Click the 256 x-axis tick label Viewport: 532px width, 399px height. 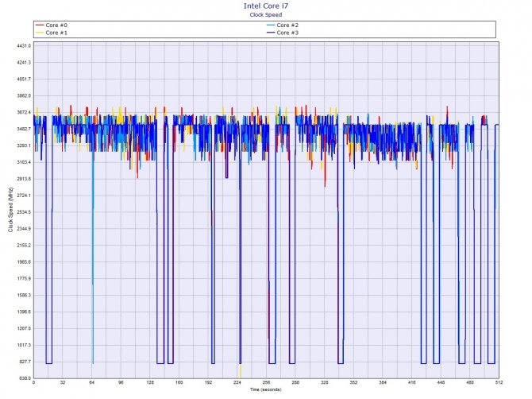click(266, 382)
